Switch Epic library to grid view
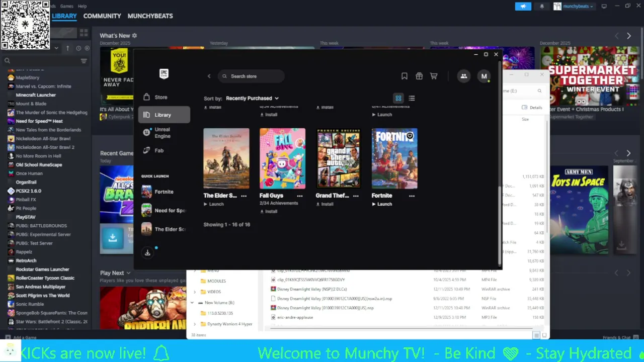Image resolution: width=644 pixels, height=362 pixels. [398, 98]
